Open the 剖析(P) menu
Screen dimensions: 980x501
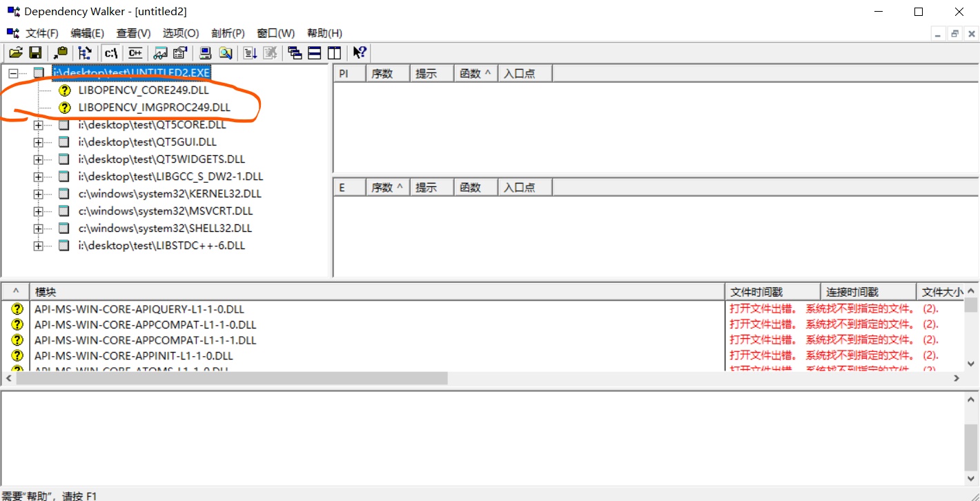pos(228,32)
